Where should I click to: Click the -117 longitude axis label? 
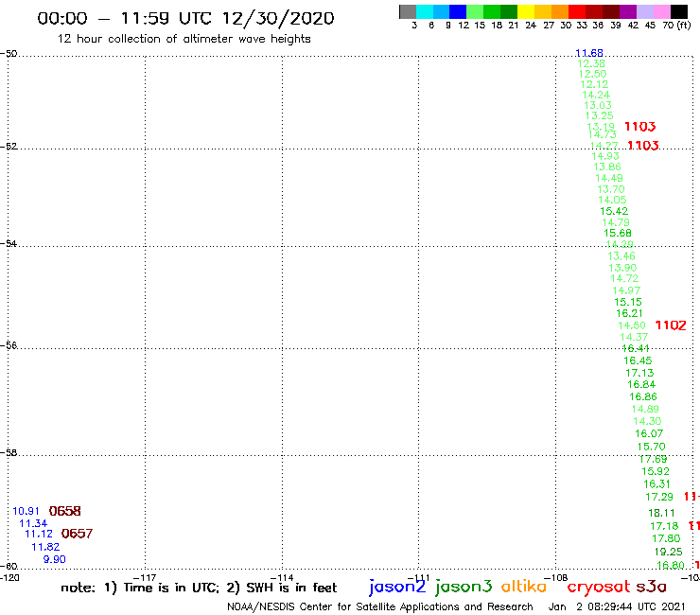(x=145, y=578)
